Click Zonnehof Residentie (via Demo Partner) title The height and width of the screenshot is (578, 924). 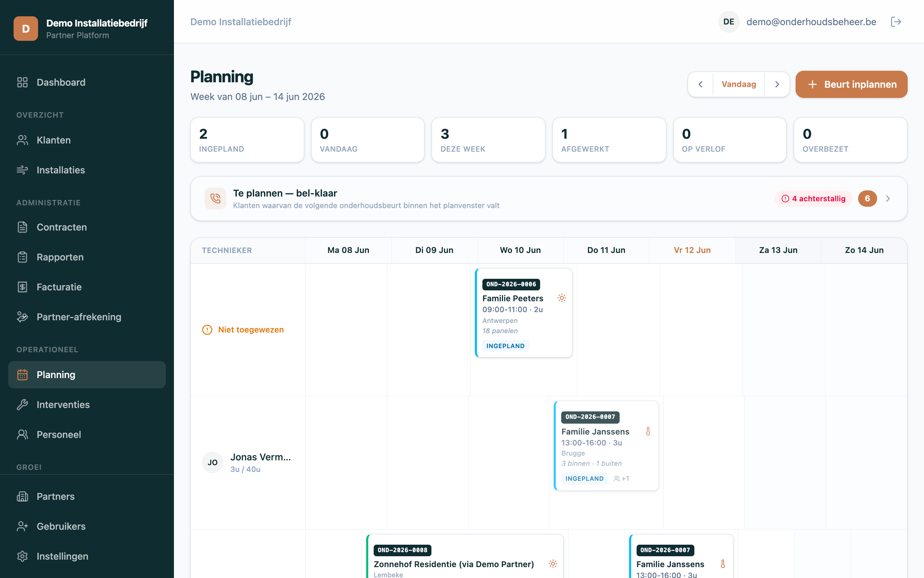pyautogui.click(x=454, y=564)
